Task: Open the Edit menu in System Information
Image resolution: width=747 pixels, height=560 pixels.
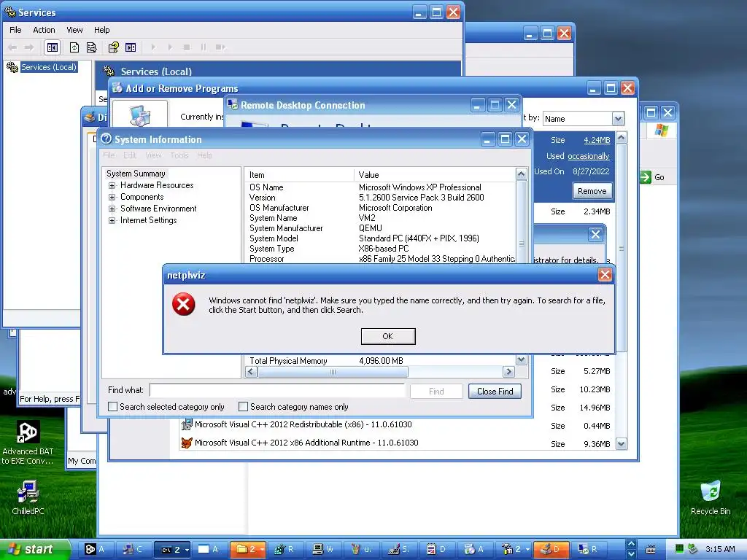Action: (x=130, y=155)
